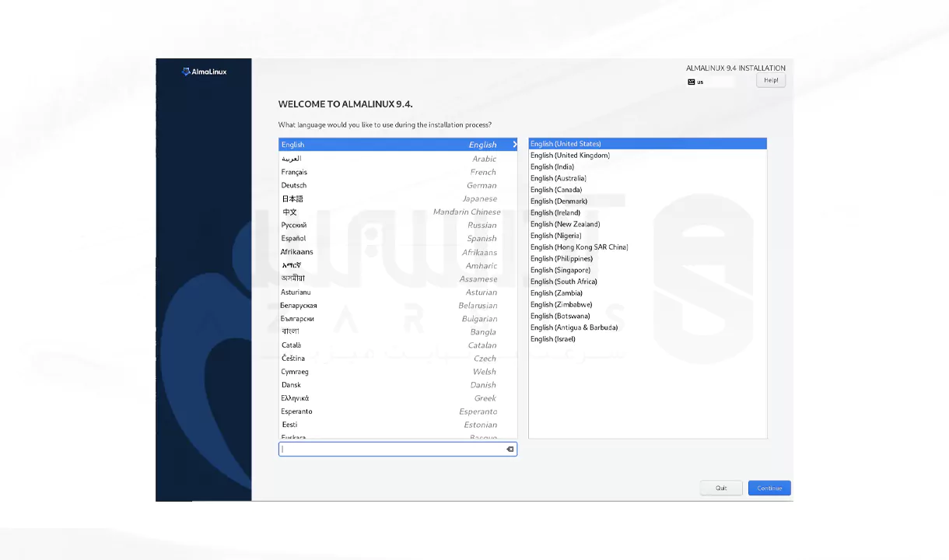This screenshot has height=560, width=949.
Task: Select Русский (Russian) language row
Action: pos(397,225)
